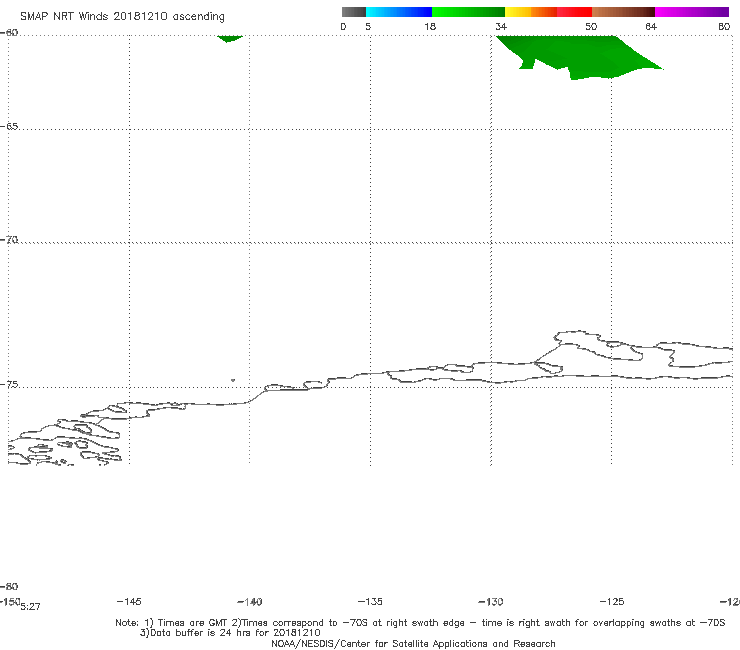Click the color scale label '64'
The height and width of the screenshot is (650, 740).
click(651, 26)
